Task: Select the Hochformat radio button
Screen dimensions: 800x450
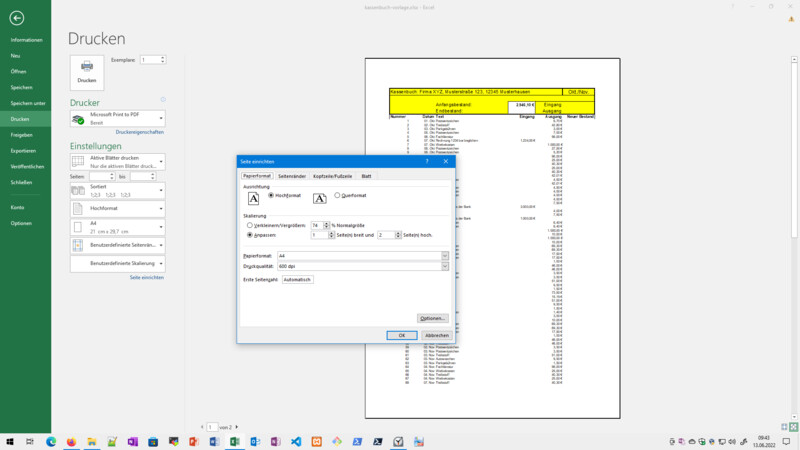Action: point(271,195)
